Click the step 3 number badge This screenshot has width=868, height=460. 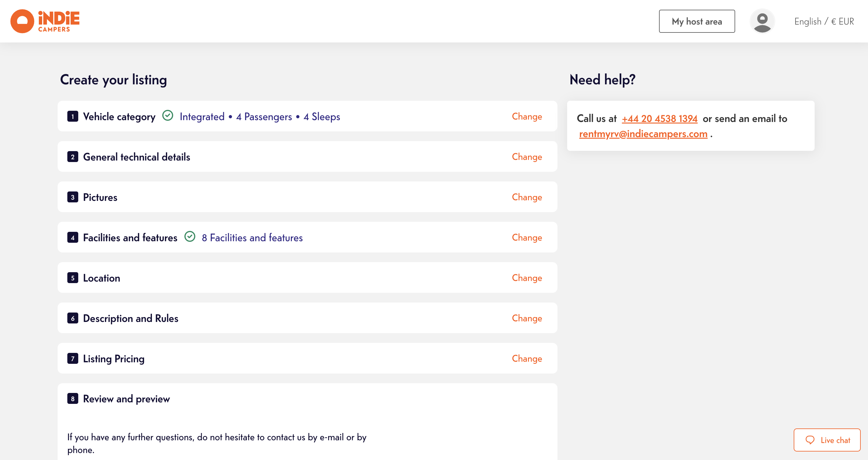pyautogui.click(x=73, y=197)
